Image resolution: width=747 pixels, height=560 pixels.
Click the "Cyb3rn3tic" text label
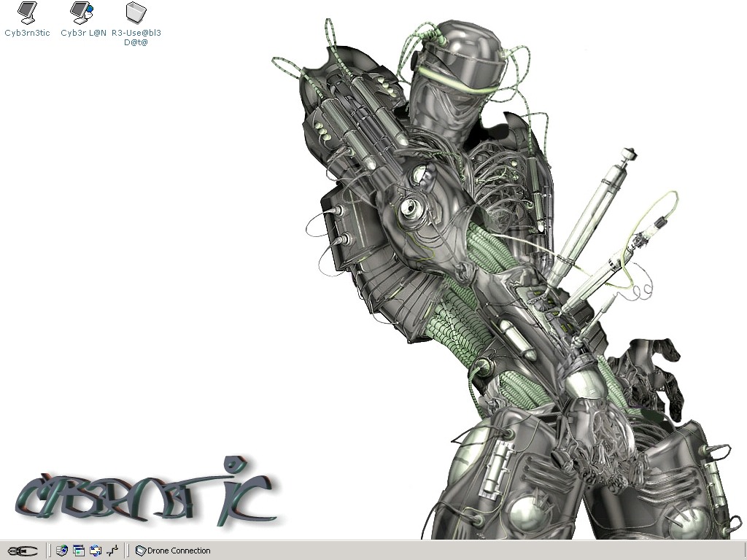point(27,33)
